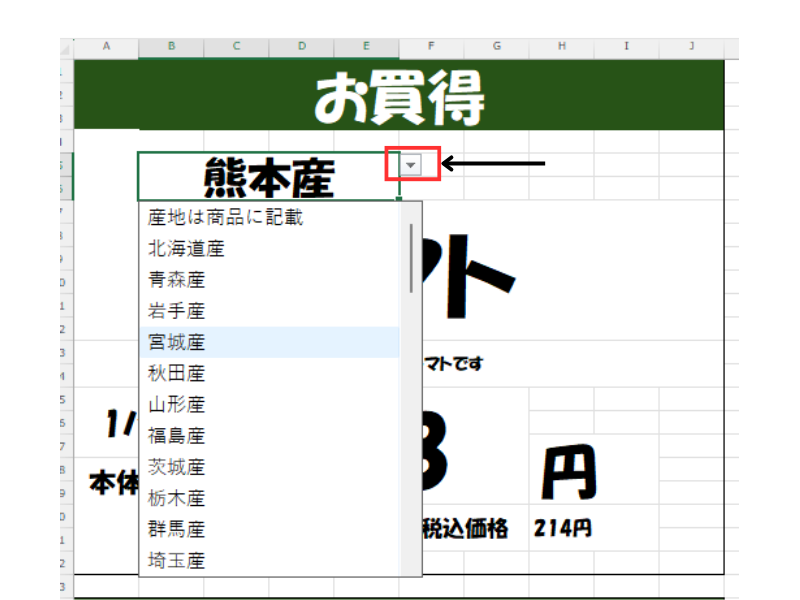Click column J header
The image size is (800, 600).
pos(691,46)
